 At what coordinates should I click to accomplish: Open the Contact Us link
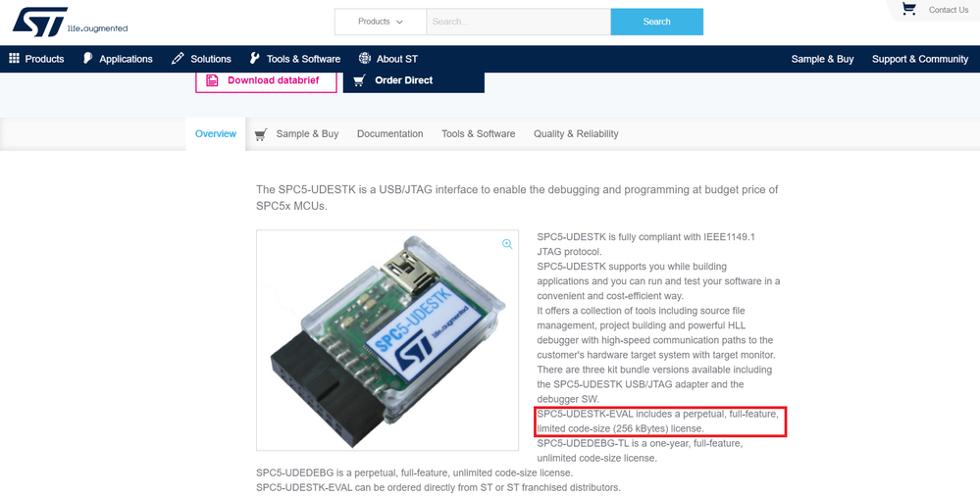click(x=949, y=10)
